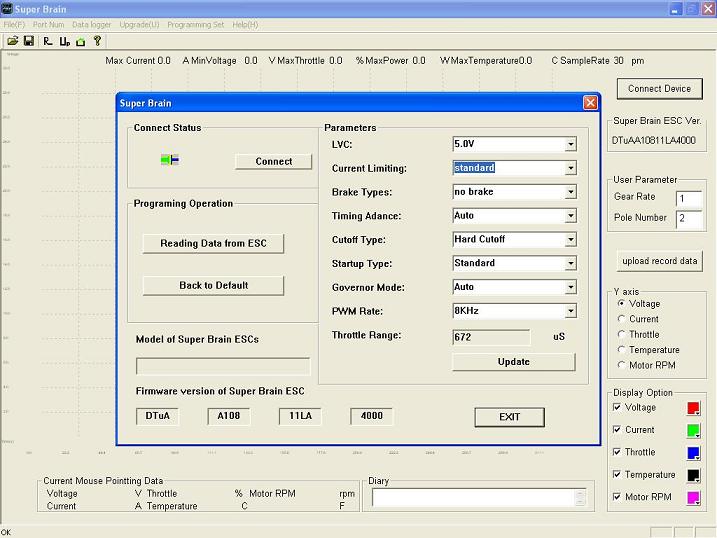717x538 pixels.
Task: Click the black Temperature color swatch
Action: coord(693,475)
